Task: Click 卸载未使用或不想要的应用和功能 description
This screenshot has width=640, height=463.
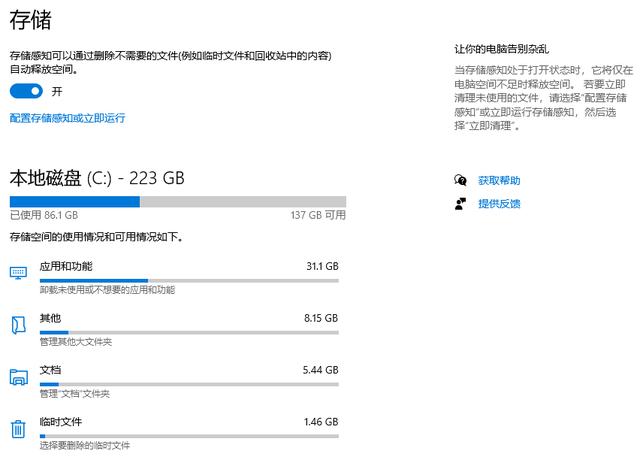Action: pos(107,290)
